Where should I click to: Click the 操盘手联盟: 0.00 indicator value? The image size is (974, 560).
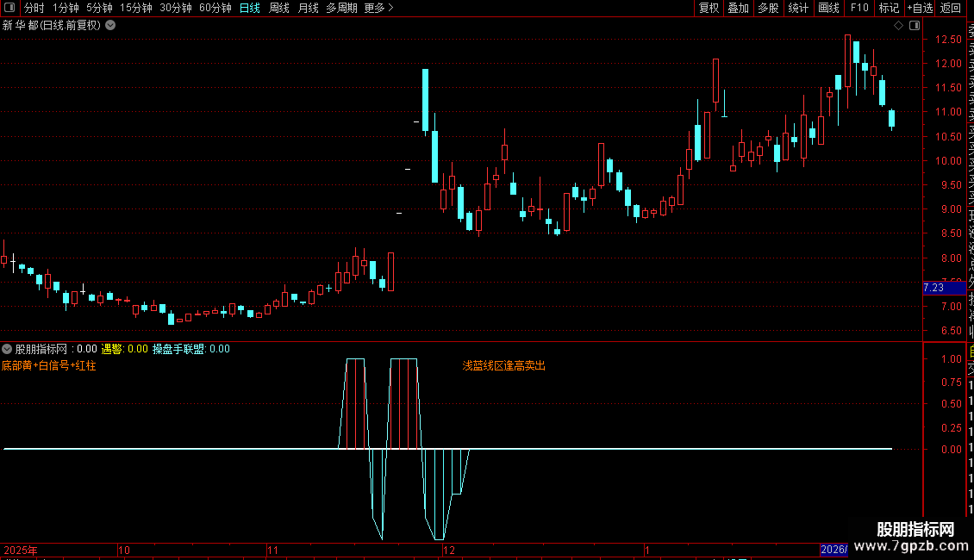(x=190, y=349)
